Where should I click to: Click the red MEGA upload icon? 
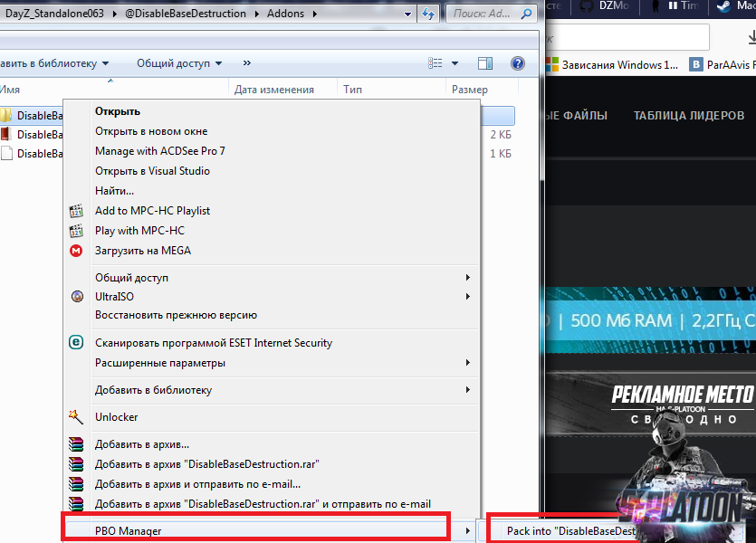pos(76,251)
